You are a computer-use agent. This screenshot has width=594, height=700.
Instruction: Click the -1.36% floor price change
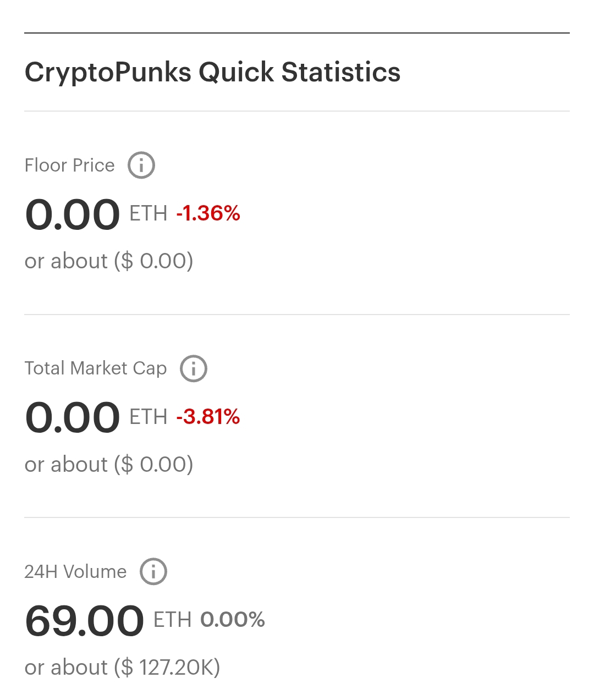click(208, 213)
